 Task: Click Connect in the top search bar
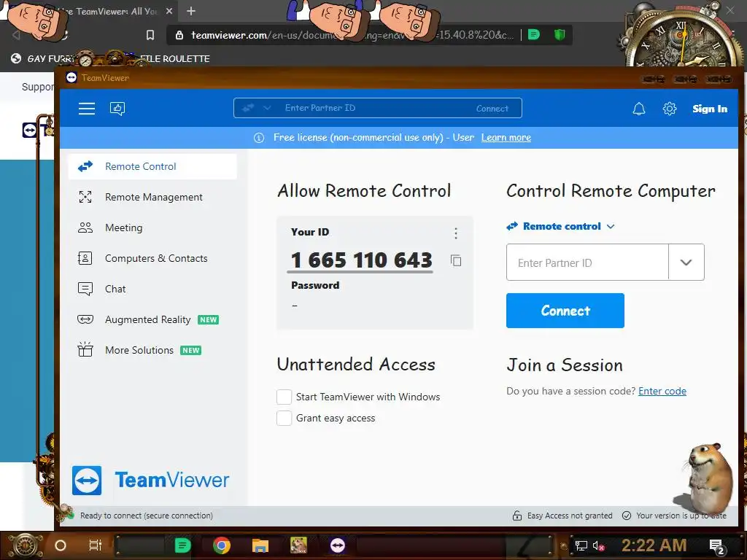click(492, 109)
